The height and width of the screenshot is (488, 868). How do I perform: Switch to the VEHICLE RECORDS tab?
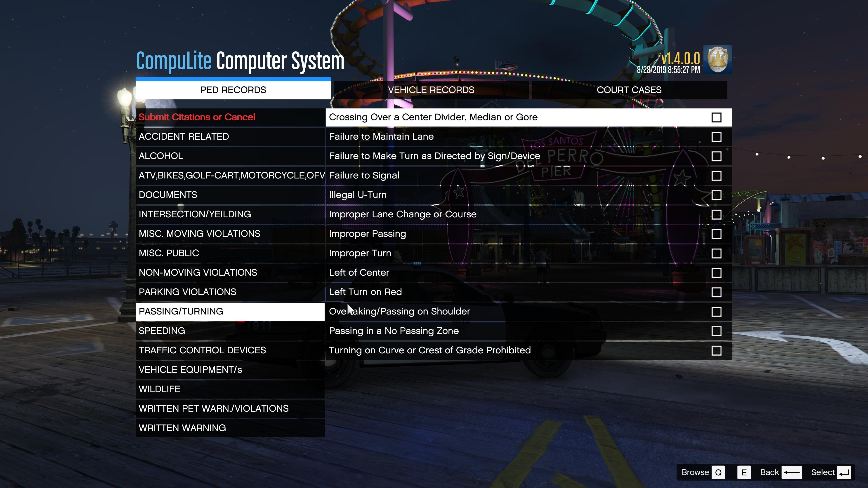pos(431,90)
